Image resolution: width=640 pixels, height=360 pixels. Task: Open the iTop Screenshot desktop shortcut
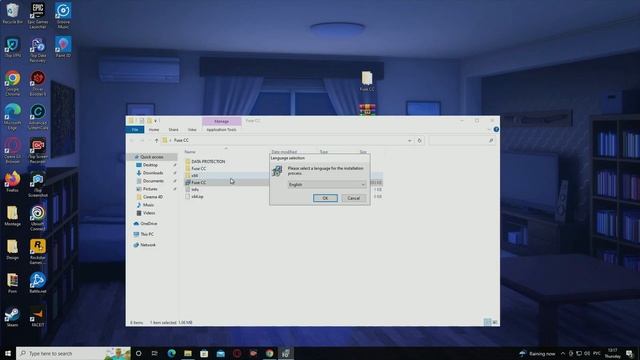click(x=38, y=184)
